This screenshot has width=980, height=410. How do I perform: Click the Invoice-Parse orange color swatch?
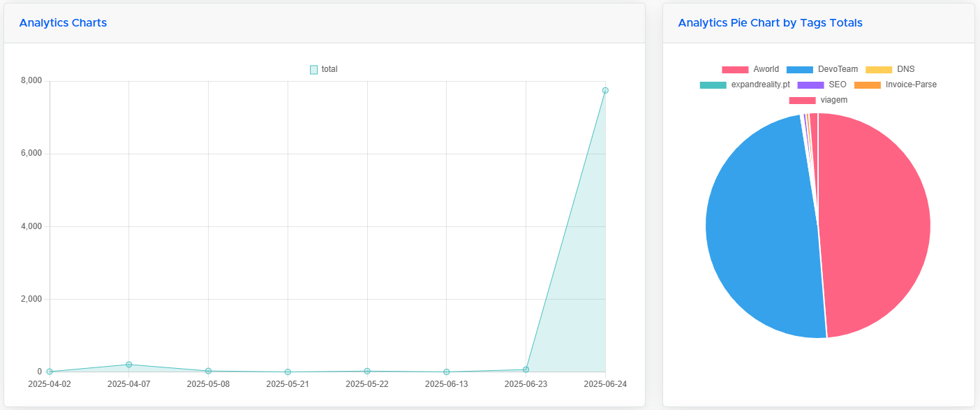(867, 85)
